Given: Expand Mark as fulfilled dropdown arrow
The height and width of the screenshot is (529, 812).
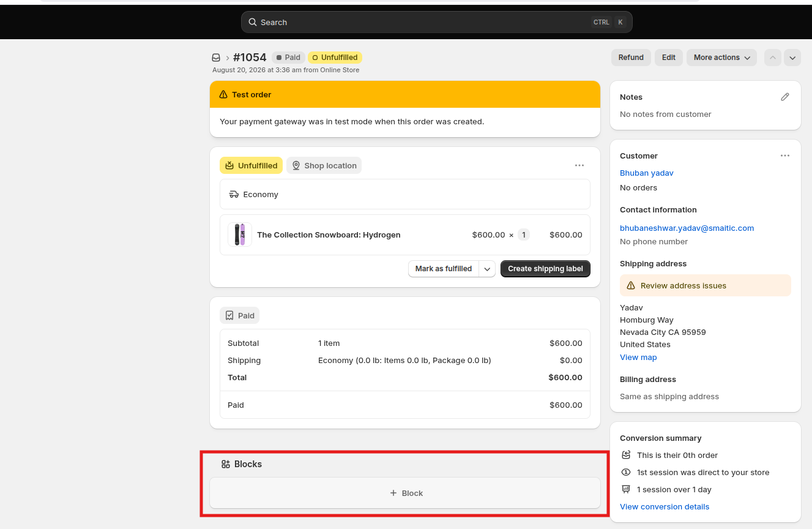Looking at the screenshot, I should click(487, 269).
